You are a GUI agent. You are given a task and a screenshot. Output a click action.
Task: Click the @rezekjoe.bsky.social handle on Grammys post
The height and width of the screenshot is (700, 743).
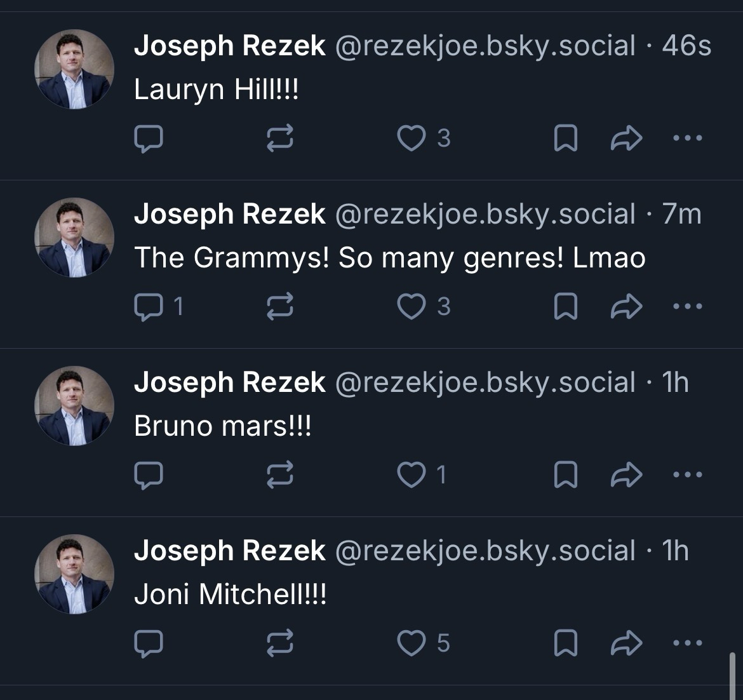[485, 214]
